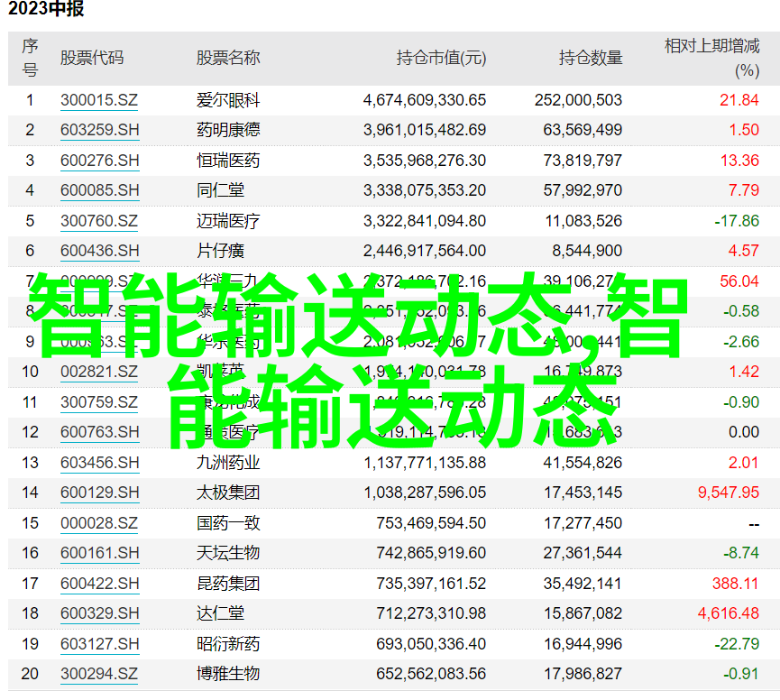This screenshot has width=780, height=700.
Task: Open stock code link 300294.SZ
Action: 99,674
